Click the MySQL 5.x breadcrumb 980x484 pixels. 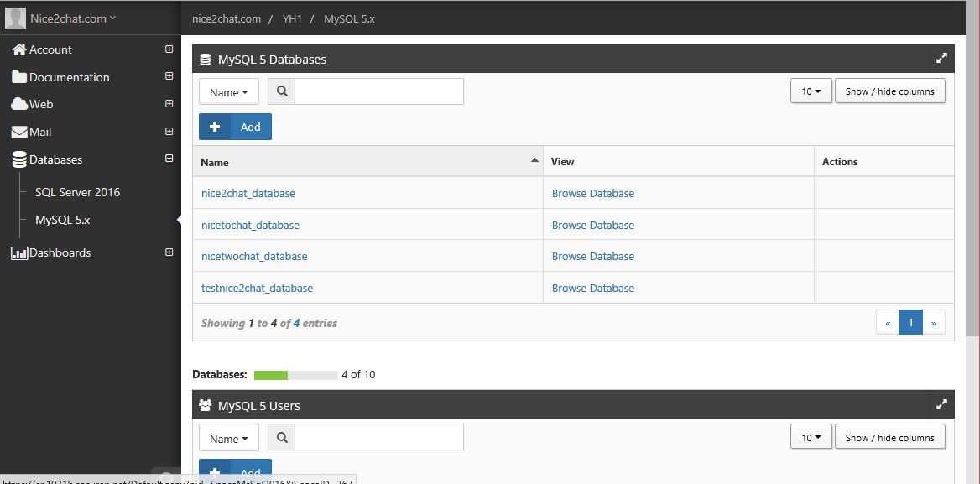click(x=349, y=18)
